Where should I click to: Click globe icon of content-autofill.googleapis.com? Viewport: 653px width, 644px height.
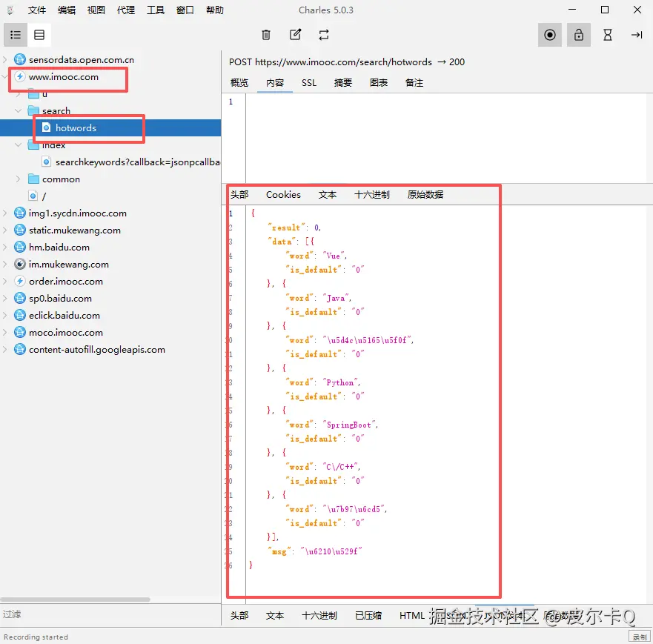pos(19,350)
